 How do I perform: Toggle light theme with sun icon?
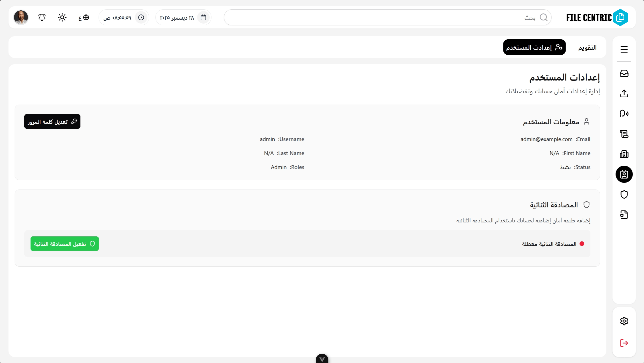62,17
